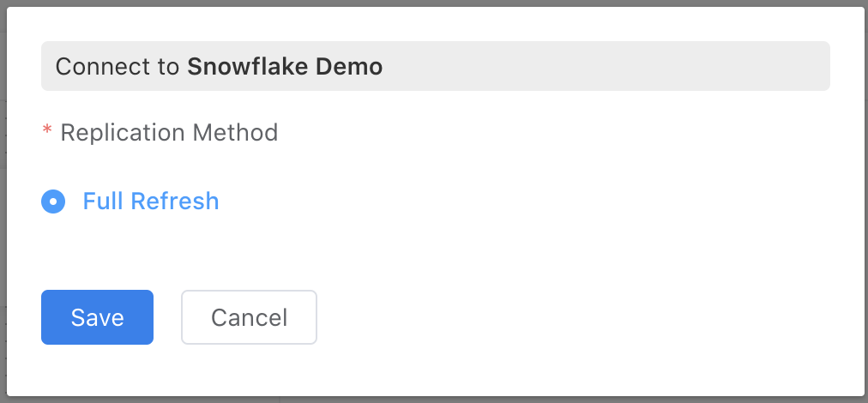Click the word Refresh in the radio option

[x=175, y=201]
